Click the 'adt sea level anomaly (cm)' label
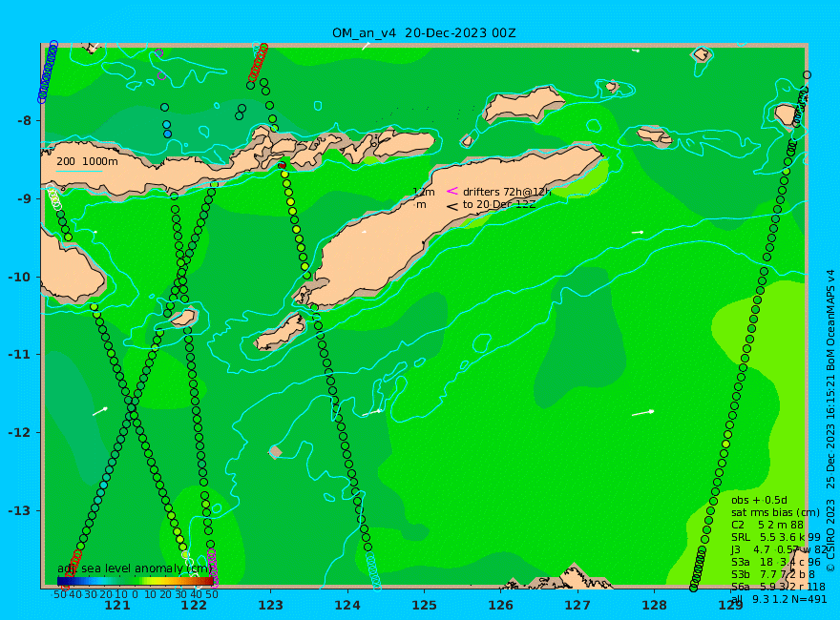Screen dimensions: 840x620 click(x=133, y=568)
